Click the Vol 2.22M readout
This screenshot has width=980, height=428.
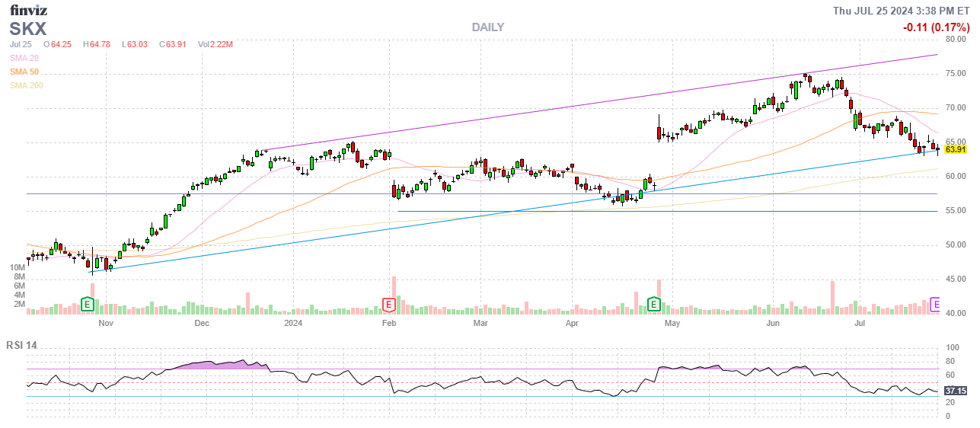[x=215, y=44]
